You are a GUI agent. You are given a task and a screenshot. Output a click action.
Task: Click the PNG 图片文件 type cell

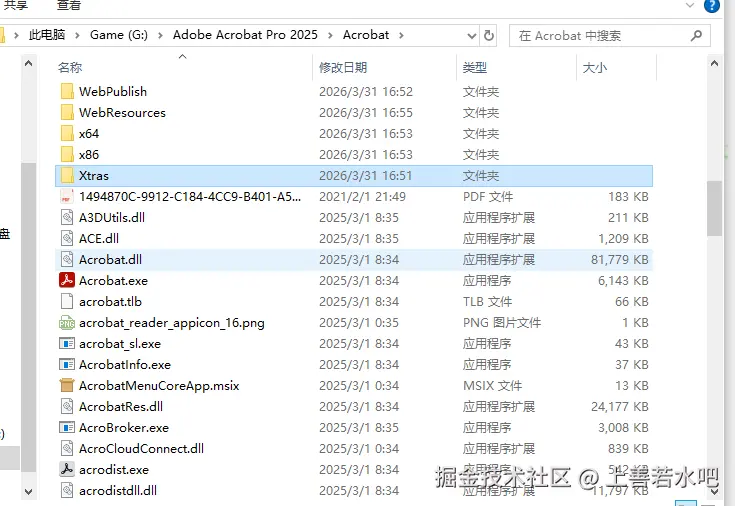[502, 323]
